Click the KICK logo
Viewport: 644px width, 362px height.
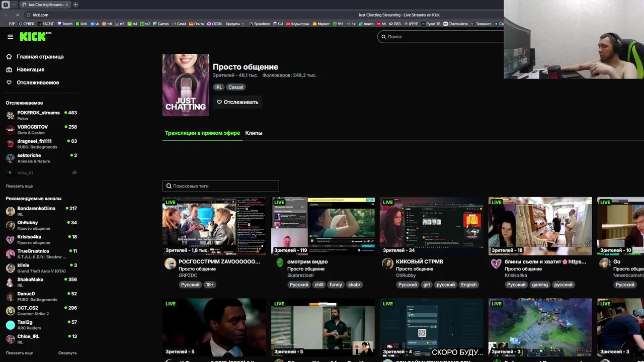click(x=35, y=36)
